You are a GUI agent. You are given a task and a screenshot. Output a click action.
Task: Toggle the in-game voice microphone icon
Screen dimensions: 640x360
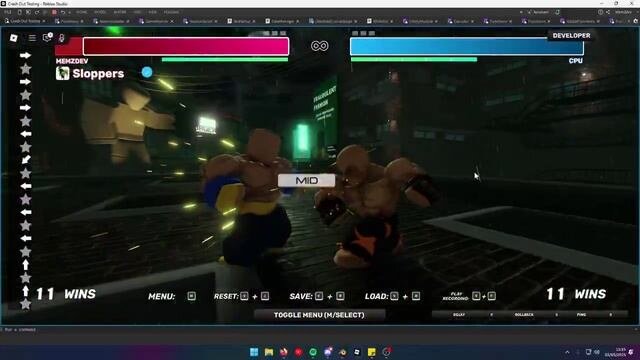pos(62,38)
